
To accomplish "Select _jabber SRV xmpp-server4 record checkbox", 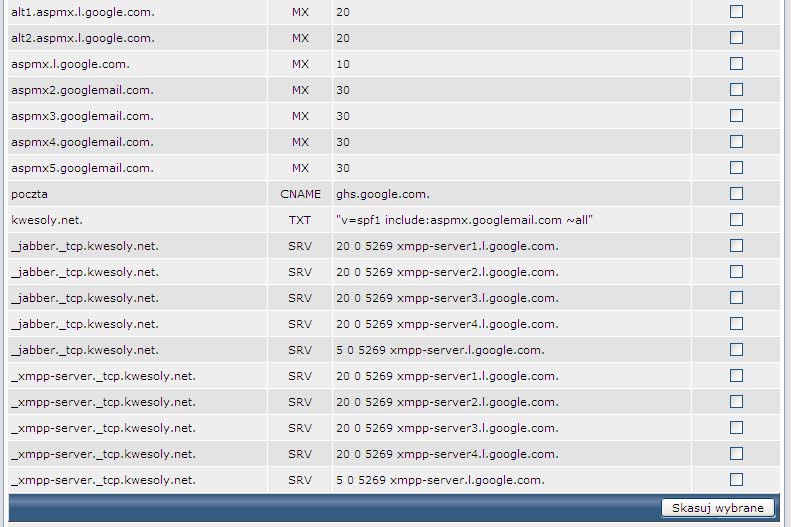I will (737, 324).
